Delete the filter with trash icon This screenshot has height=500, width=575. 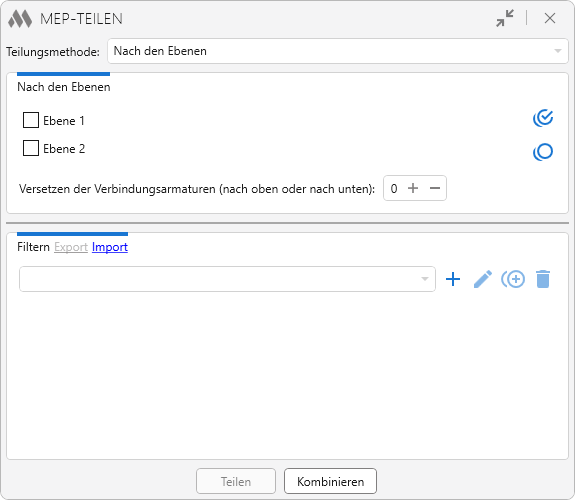click(x=543, y=279)
